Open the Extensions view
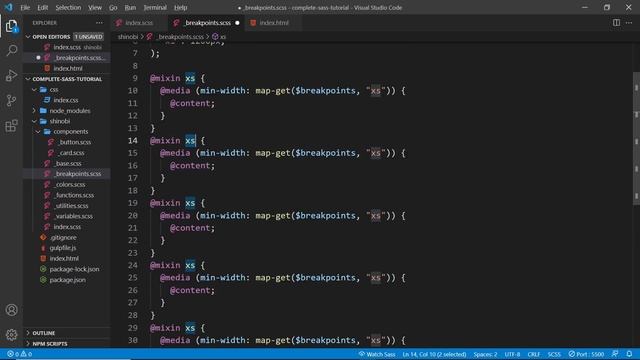Viewport: 640px width, 360px height. (11, 126)
